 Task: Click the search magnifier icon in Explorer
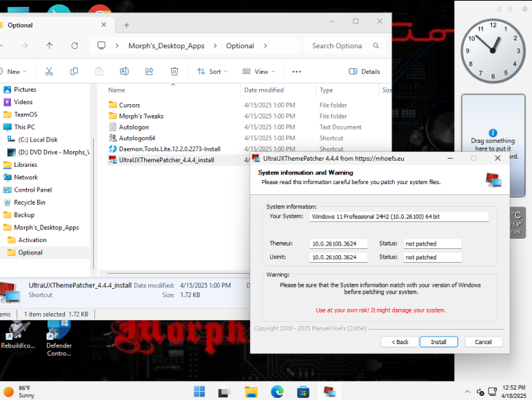coord(376,46)
